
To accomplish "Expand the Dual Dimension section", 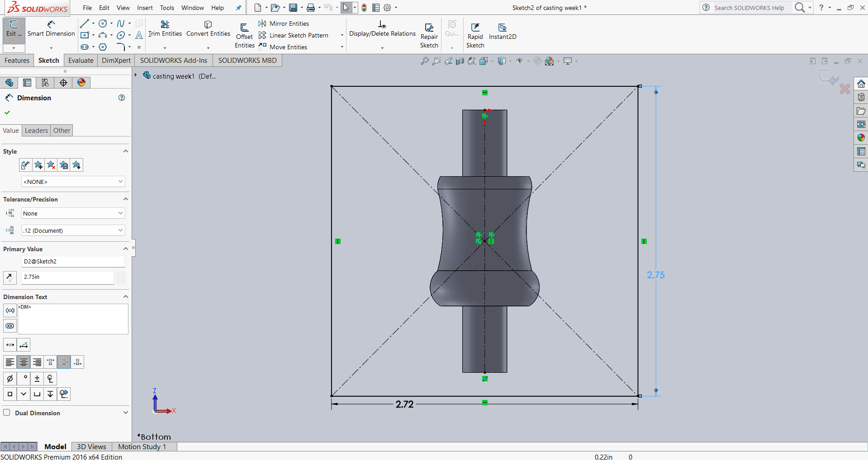I will pos(126,413).
